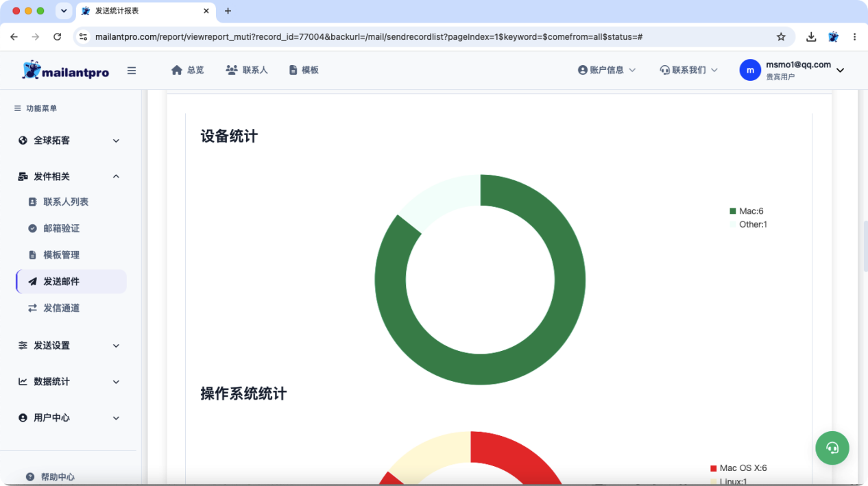This screenshot has height=486, width=868.
Task: Open 帮助中心 help center
Action: (x=50, y=477)
